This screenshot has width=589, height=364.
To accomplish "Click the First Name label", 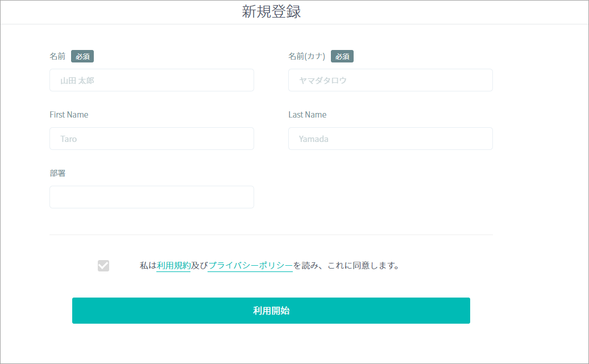I will [69, 115].
